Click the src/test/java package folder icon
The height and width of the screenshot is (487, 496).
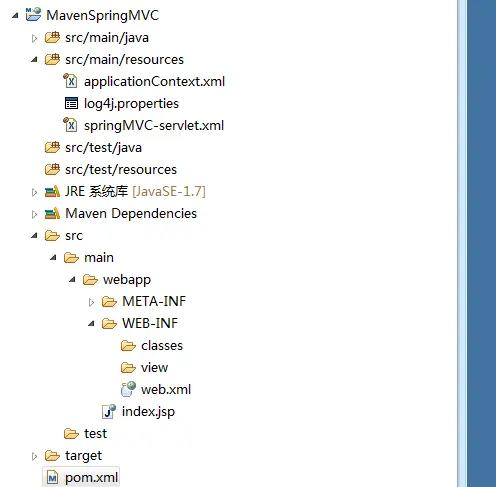point(52,147)
